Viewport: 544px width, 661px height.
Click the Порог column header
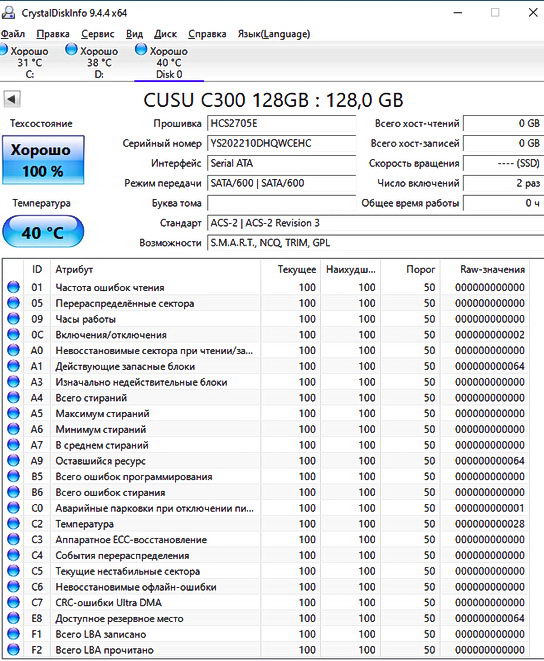click(x=410, y=269)
